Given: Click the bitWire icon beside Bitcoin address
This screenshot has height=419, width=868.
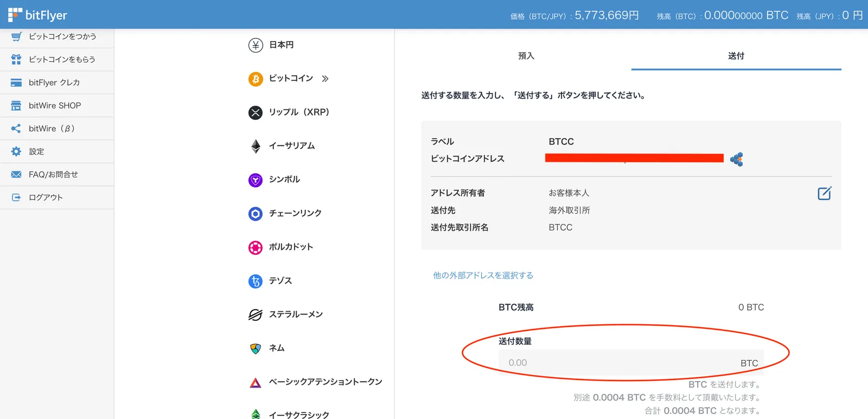Looking at the screenshot, I should click(736, 159).
